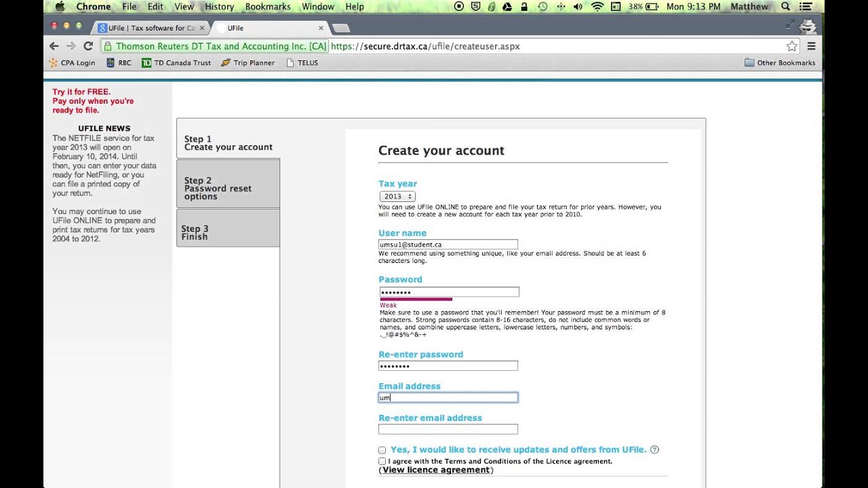Click the lock icon in the menu bar
This screenshot has width=868, height=488.
[525, 7]
